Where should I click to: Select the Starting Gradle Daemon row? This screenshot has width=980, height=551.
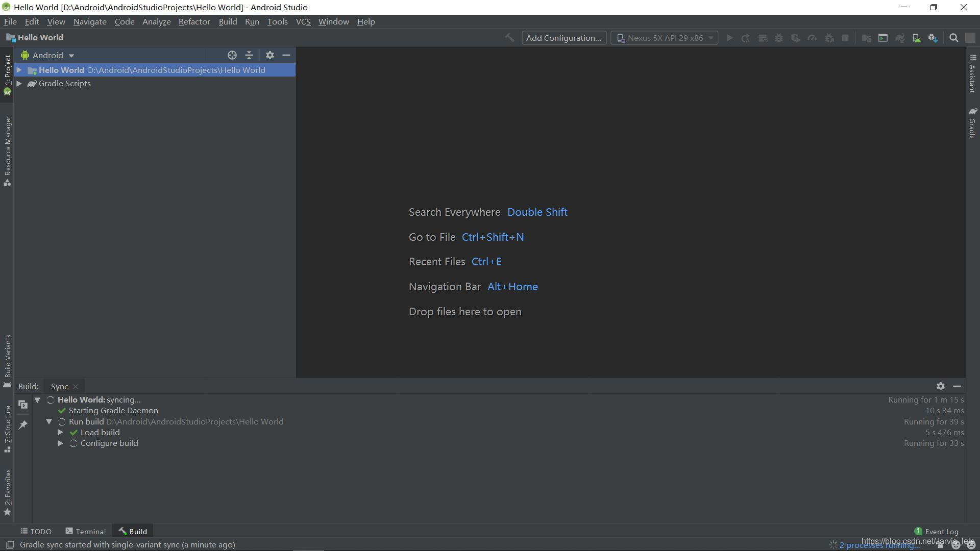pos(113,411)
